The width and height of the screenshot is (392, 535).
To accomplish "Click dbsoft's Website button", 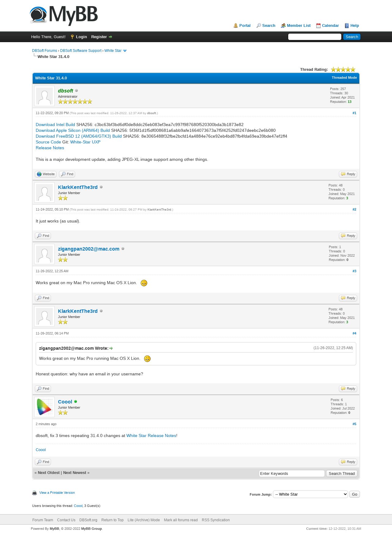I will pyautogui.click(x=45, y=174).
